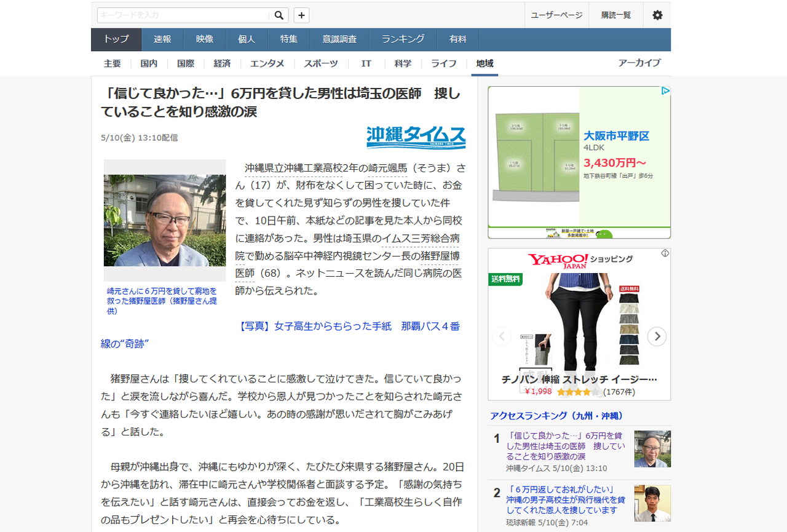787x532 pixels.
Task: Open 購読一覧
Action: pyautogui.click(x=616, y=15)
